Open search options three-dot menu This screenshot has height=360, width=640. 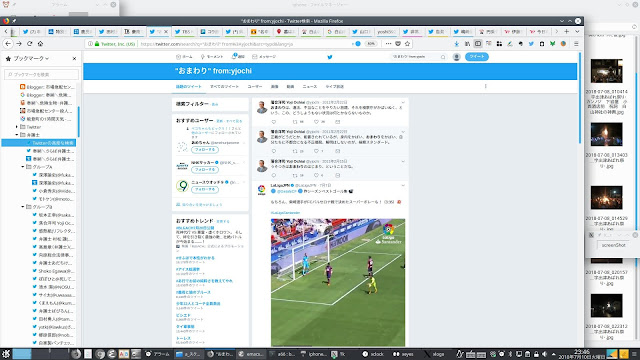[x=485, y=86]
